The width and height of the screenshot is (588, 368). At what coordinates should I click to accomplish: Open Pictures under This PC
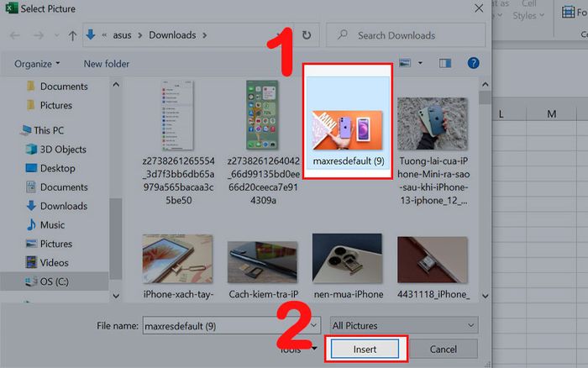point(49,244)
